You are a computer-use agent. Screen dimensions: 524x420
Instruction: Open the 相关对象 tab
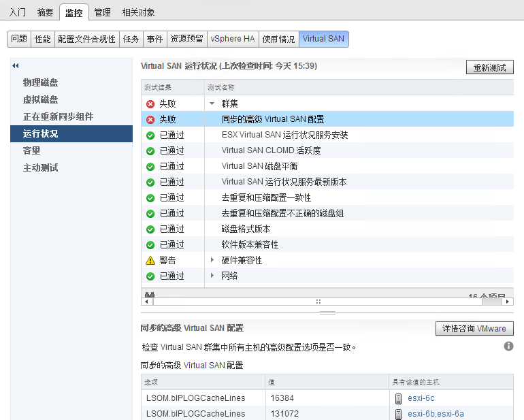tap(138, 12)
